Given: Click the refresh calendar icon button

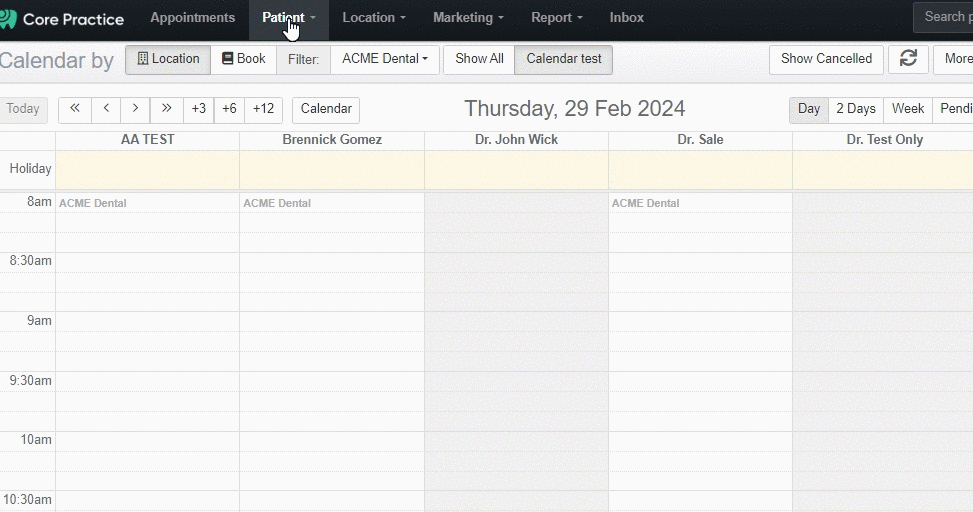Looking at the screenshot, I should (x=908, y=59).
